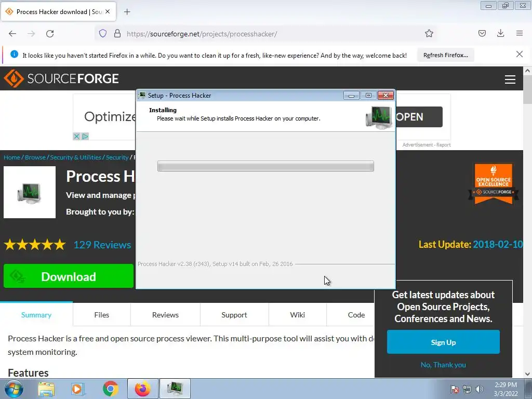
Task: Click the Advertisement - Report link
Action: (x=427, y=145)
